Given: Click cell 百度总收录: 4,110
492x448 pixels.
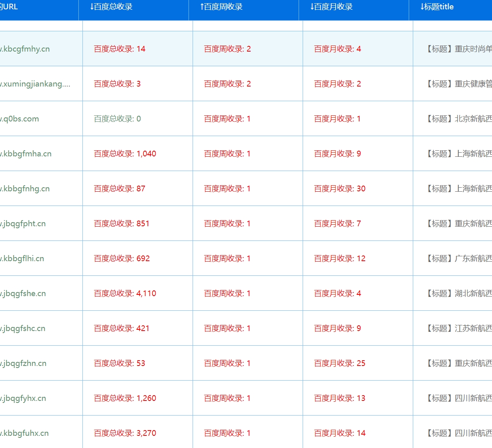Looking at the screenshot, I should point(125,293).
